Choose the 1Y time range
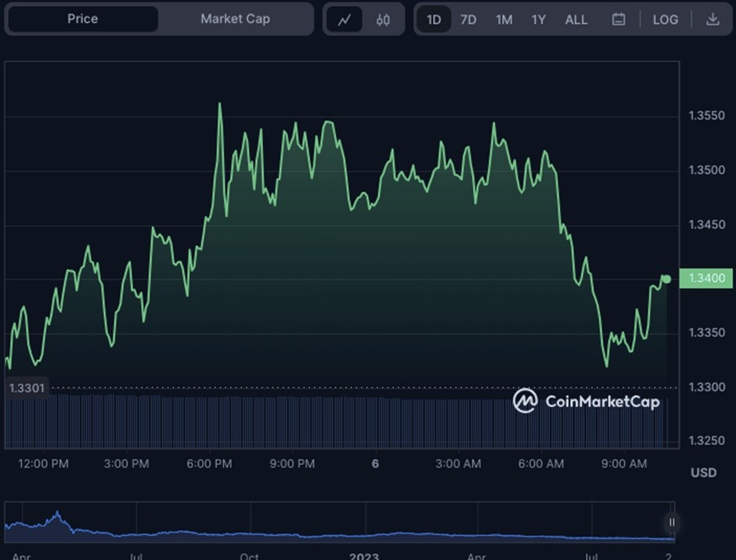This screenshot has width=736, height=560. [539, 20]
